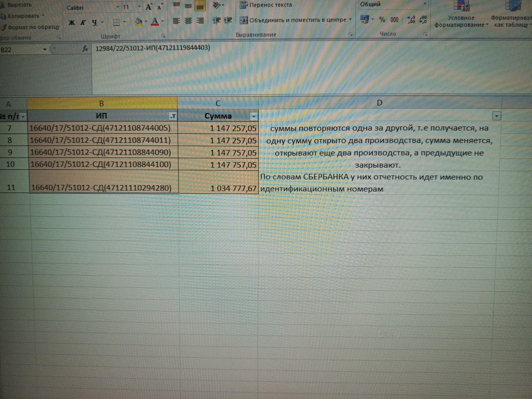
Task: Open the Шрифт group dialog launcher
Action: [x=163, y=36]
